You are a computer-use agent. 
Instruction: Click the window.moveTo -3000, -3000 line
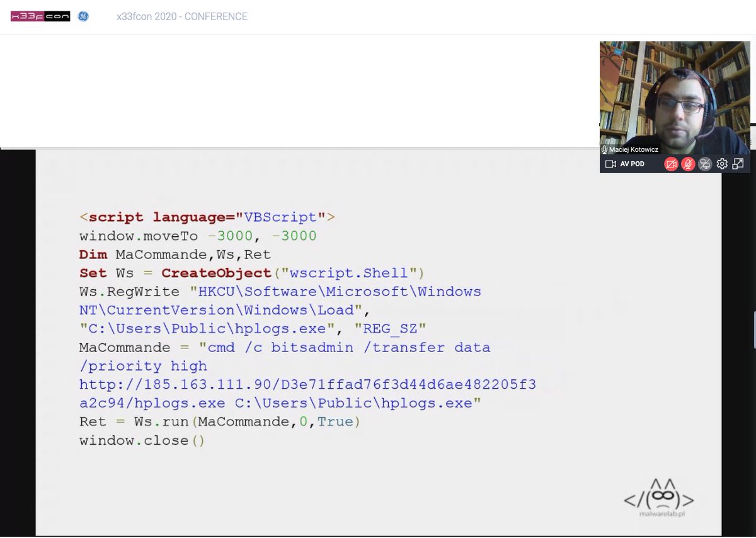click(198, 236)
